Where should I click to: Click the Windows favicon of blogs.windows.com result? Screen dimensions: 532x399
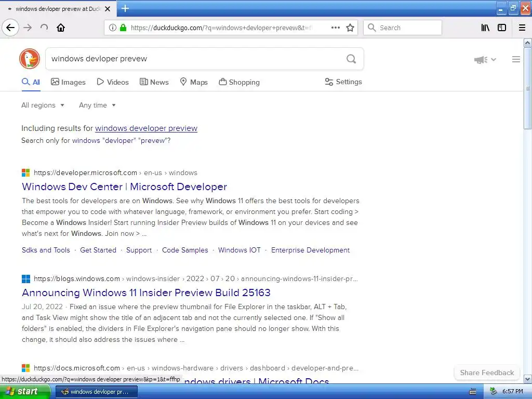tap(26, 279)
